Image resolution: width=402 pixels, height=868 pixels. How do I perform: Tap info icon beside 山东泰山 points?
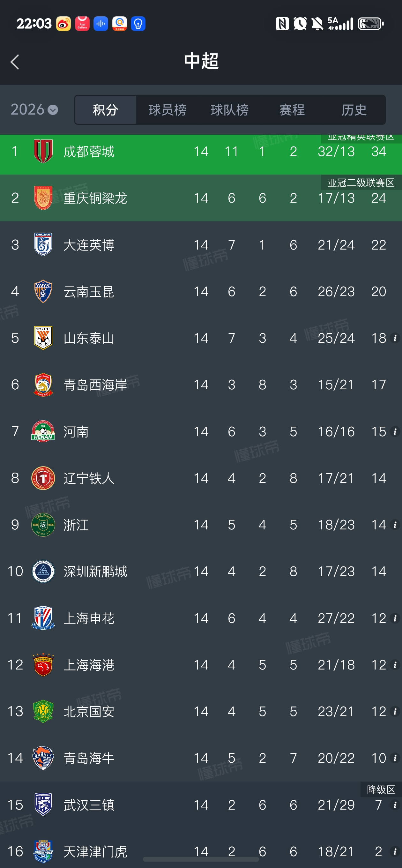click(x=395, y=338)
